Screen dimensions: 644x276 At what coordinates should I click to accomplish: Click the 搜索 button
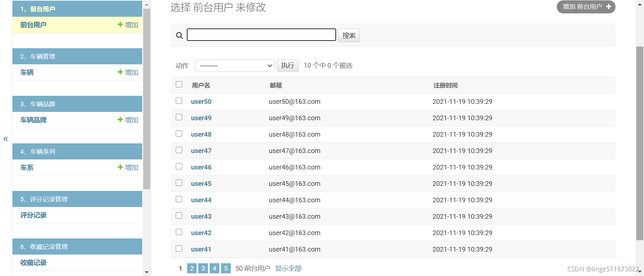pyautogui.click(x=349, y=35)
